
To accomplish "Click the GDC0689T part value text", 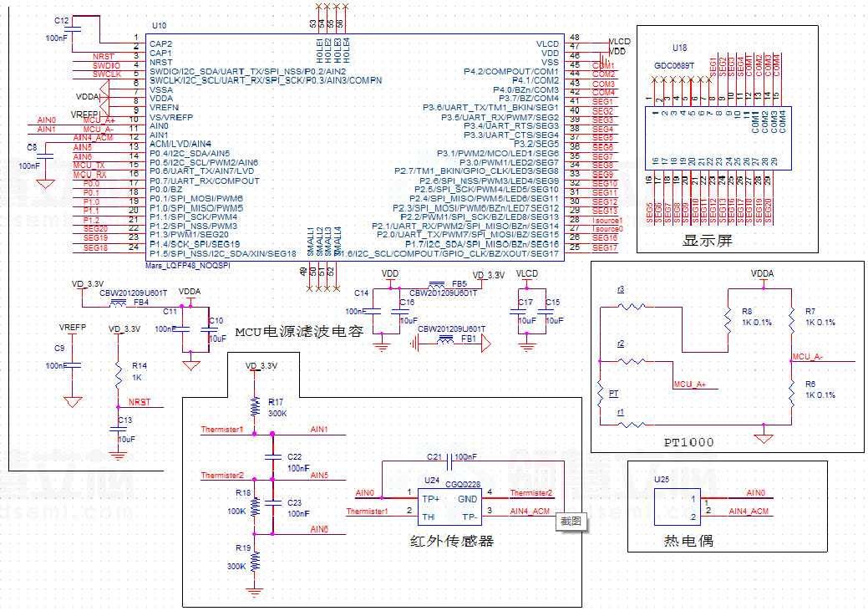I will tap(673, 65).
